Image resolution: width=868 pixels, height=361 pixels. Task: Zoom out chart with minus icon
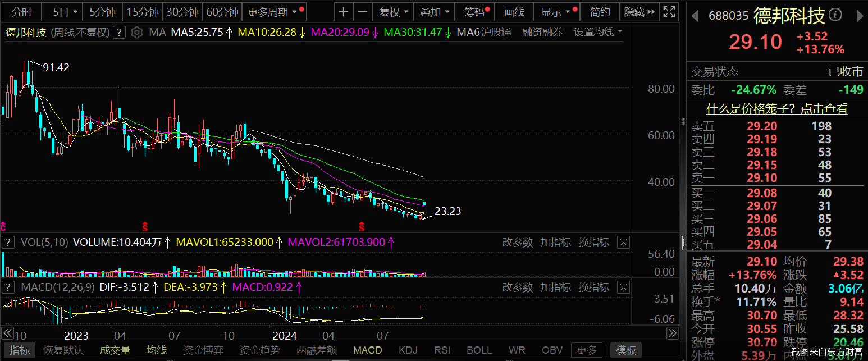[x=363, y=12]
